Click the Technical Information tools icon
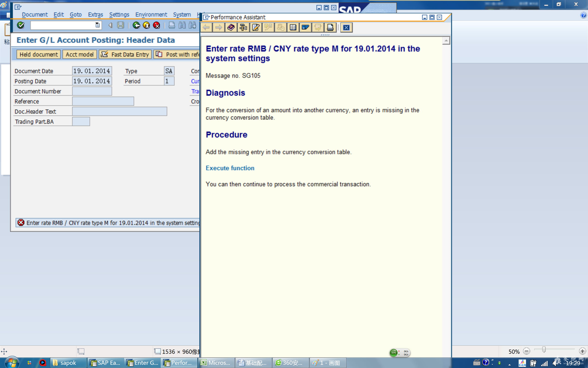Image resolution: width=588 pixels, height=368 pixels. coord(243,28)
